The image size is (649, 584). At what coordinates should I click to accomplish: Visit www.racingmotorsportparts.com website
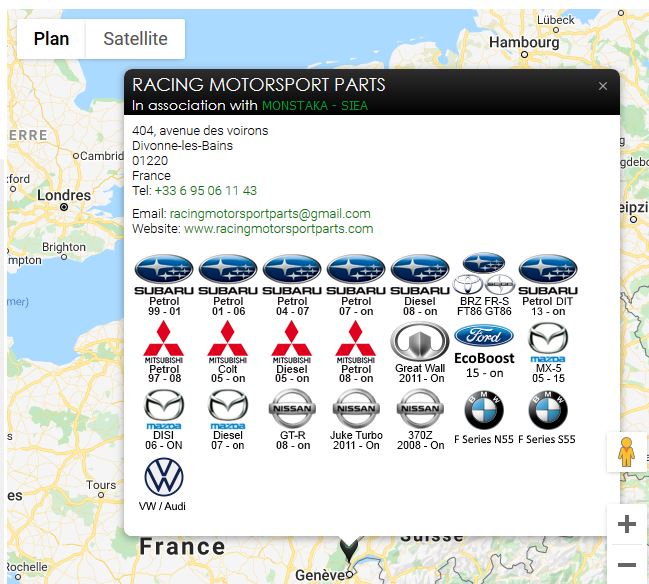coord(279,228)
